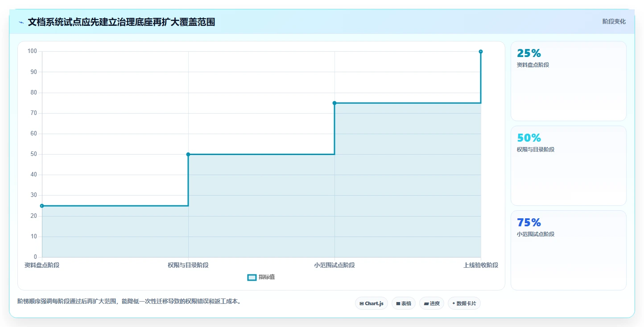
Task: Click the data point at 资料盘点阶段
Action: pyautogui.click(x=42, y=206)
